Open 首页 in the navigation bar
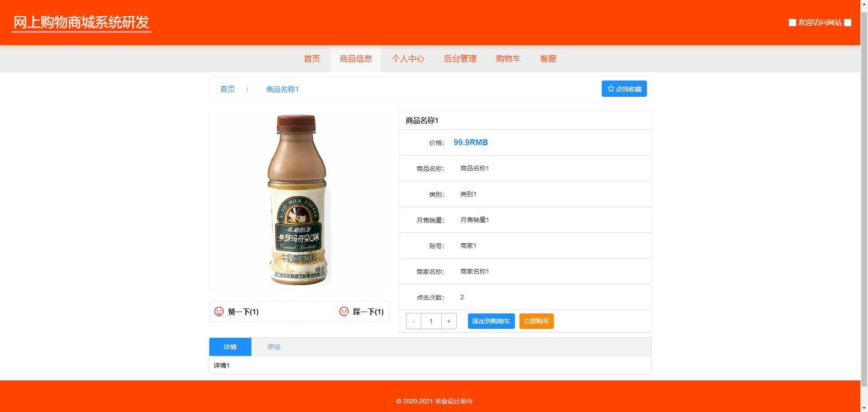Image resolution: width=868 pixels, height=412 pixels. coord(312,59)
